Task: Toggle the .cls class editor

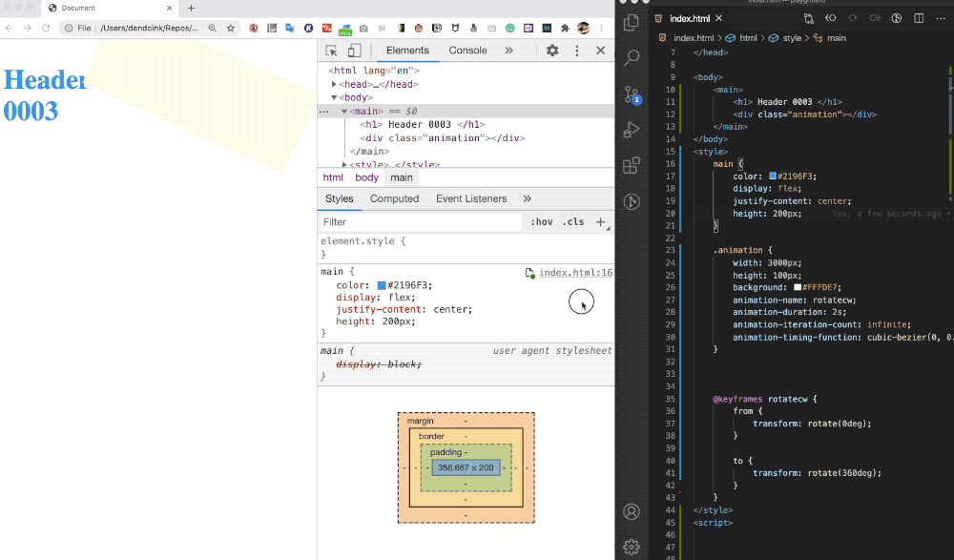Action: (x=573, y=222)
